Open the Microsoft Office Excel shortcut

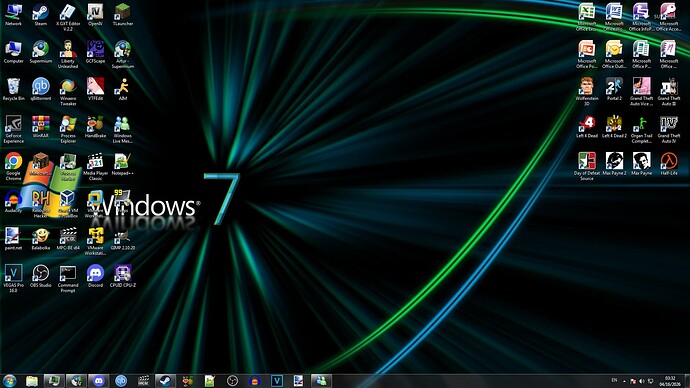pos(587,17)
